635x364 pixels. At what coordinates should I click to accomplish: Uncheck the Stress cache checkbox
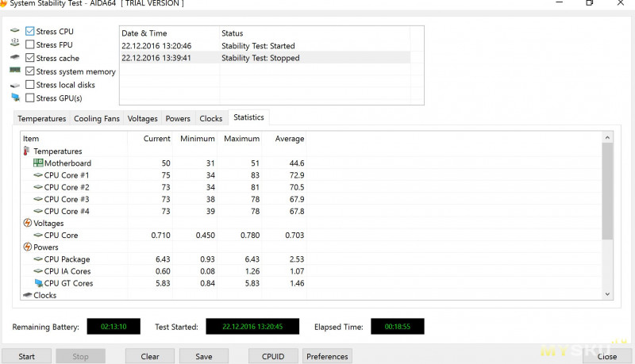pyautogui.click(x=29, y=58)
